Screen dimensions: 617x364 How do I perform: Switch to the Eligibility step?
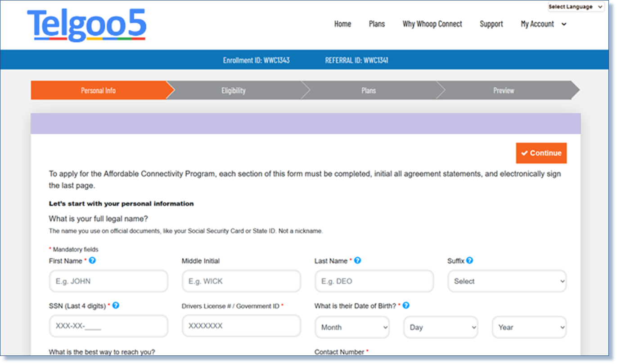(x=233, y=90)
